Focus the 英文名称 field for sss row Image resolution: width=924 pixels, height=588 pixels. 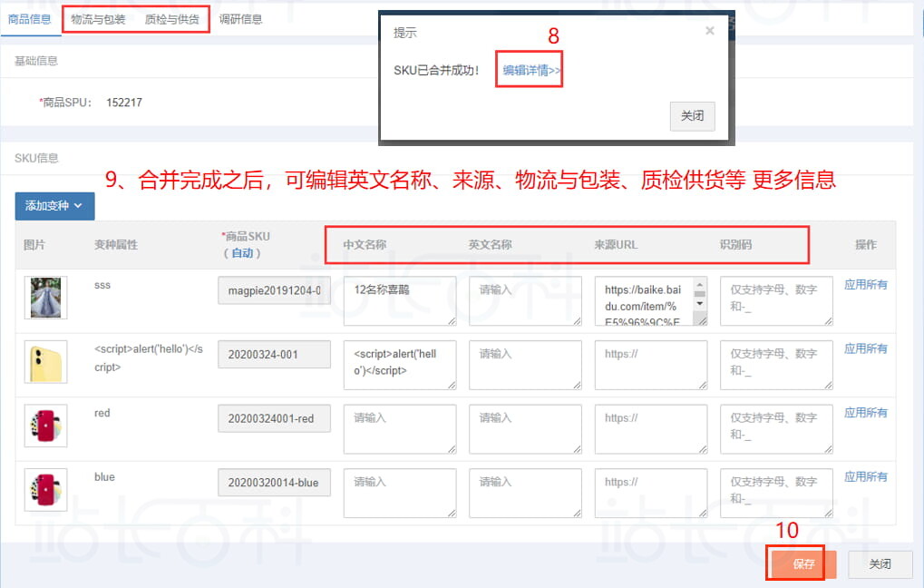pos(525,300)
